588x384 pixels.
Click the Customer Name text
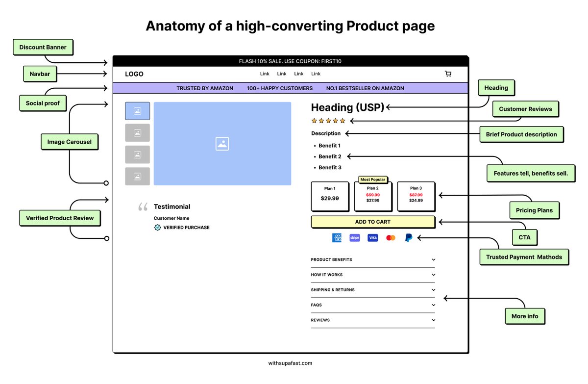pyautogui.click(x=171, y=218)
